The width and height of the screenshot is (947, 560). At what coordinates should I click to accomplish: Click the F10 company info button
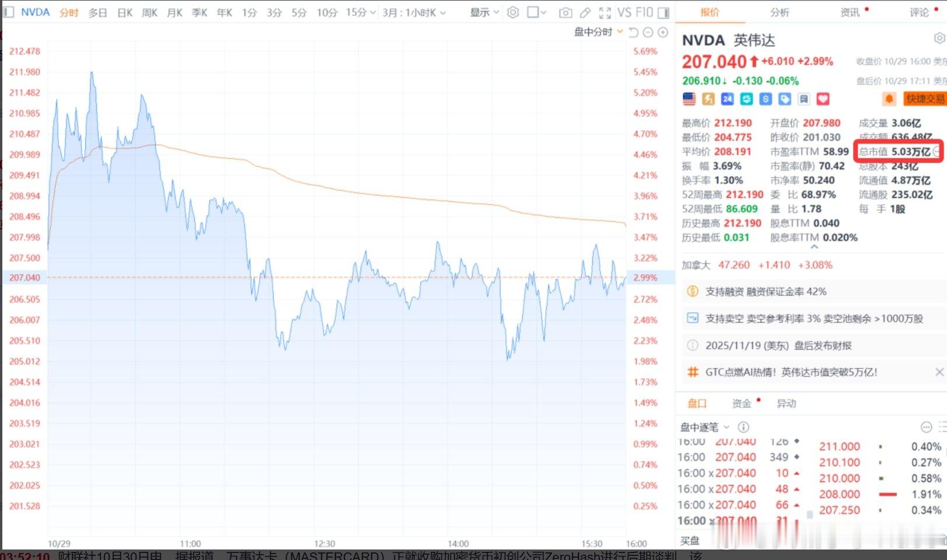tap(644, 12)
